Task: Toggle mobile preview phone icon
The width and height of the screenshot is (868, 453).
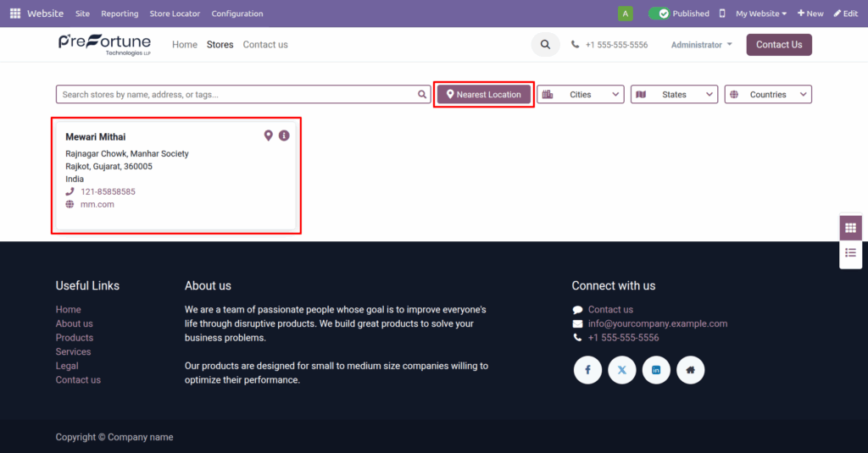Action: point(722,14)
